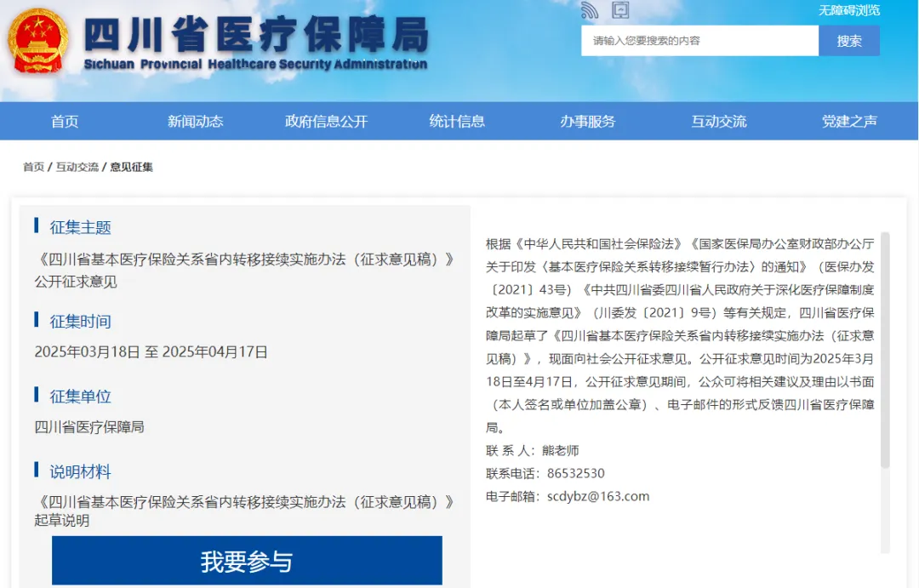Click the national emblem logo
The image size is (919, 588).
coord(37,41)
